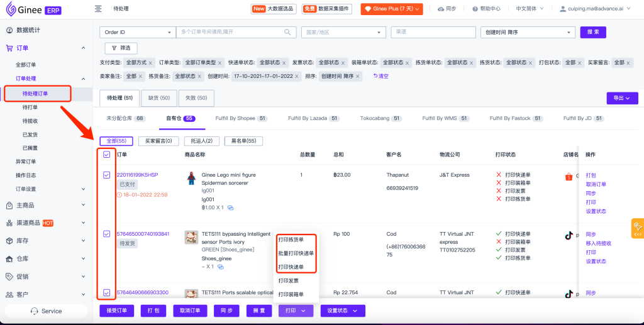
Task: Click the TikTok store icon for order 576465000740193841
Action: click(x=569, y=236)
